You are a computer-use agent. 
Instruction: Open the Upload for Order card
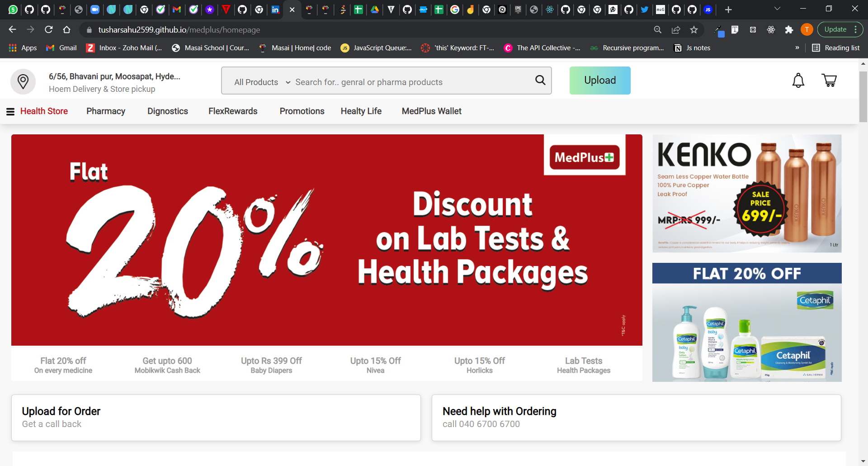point(216,418)
